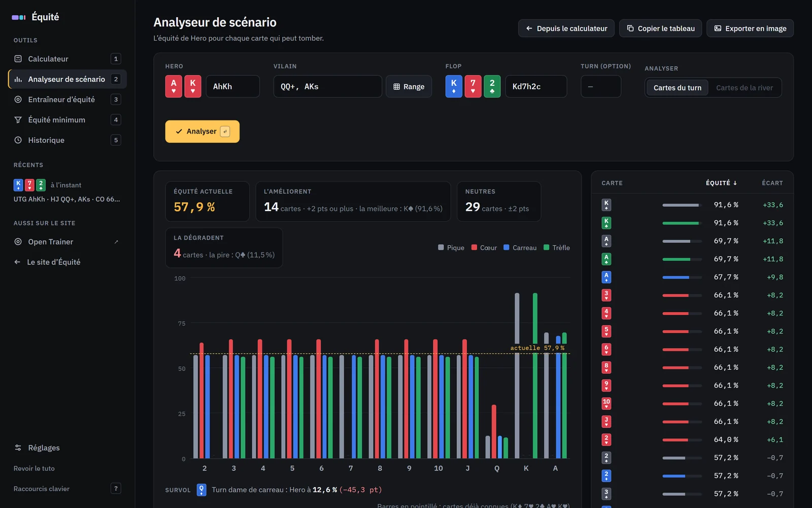Click Exporter en image button

point(750,28)
